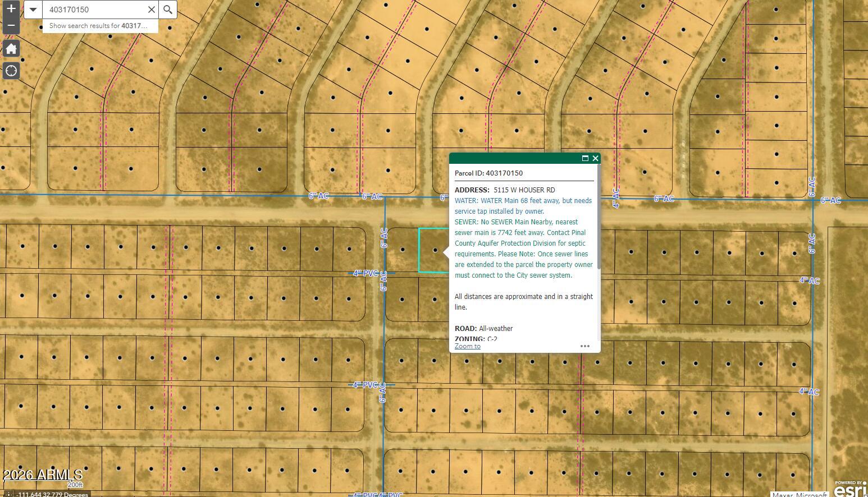Return to default map extent home button
The image size is (868, 497).
click(11, 49)
